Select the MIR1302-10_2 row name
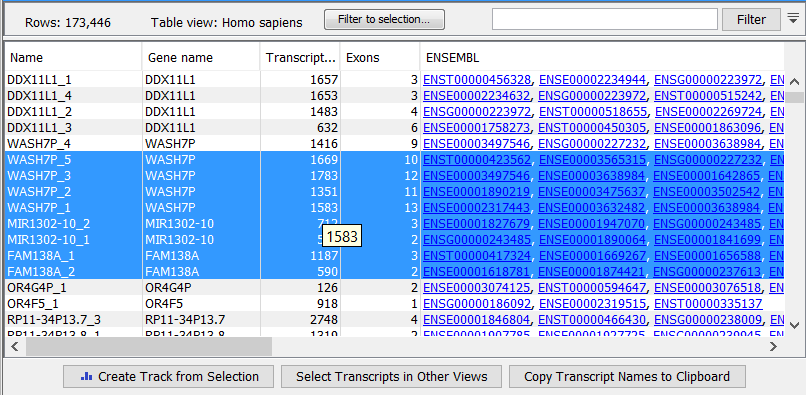The height and width of the screenshot is (395, 806). point(49,224)
